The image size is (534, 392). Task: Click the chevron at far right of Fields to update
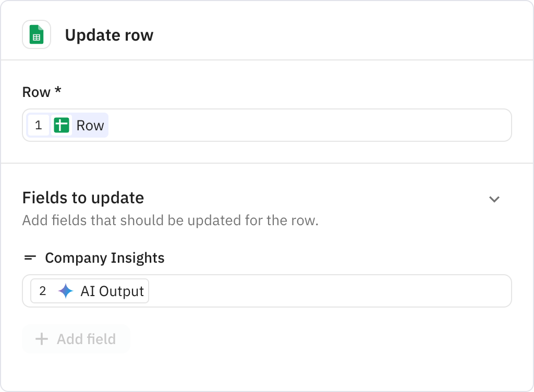[494, 199]
